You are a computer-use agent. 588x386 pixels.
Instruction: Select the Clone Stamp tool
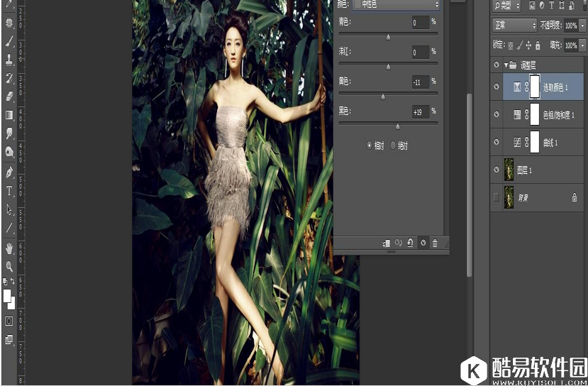coord(9,60)
